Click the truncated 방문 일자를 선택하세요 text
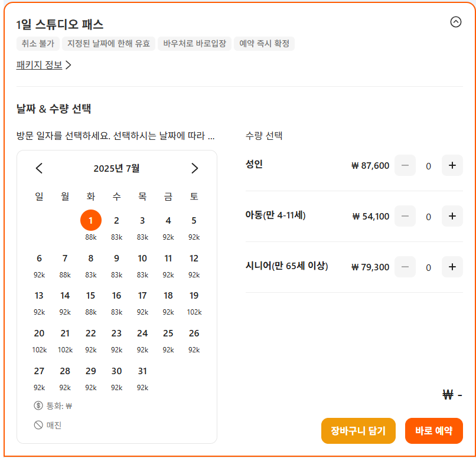The image size is (476, 458). coord(115,136)
